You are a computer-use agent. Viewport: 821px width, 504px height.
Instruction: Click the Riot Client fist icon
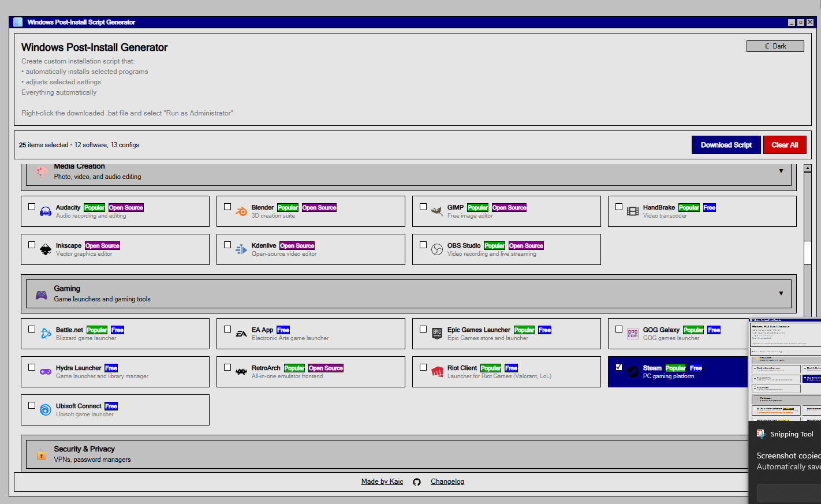point(437,372)
